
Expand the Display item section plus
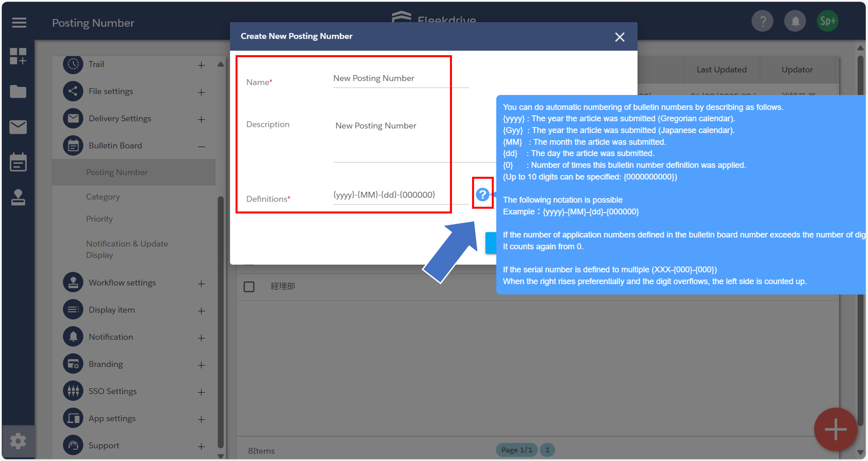coord(201,311)
